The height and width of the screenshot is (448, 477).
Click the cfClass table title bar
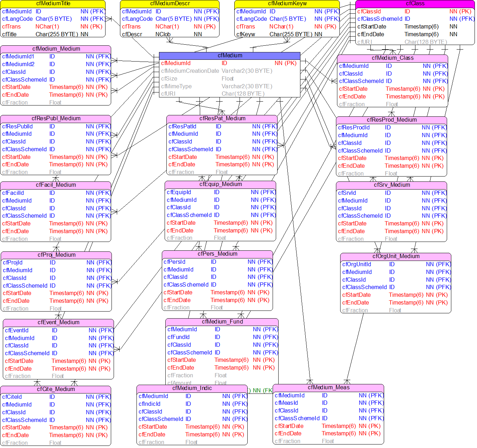point(415,4)
